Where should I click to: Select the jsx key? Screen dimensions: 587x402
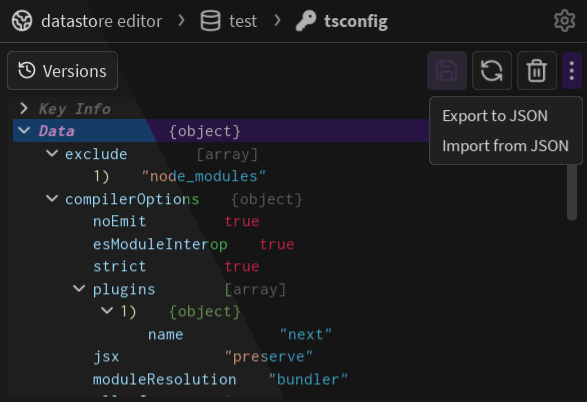(x=106, y=357)
